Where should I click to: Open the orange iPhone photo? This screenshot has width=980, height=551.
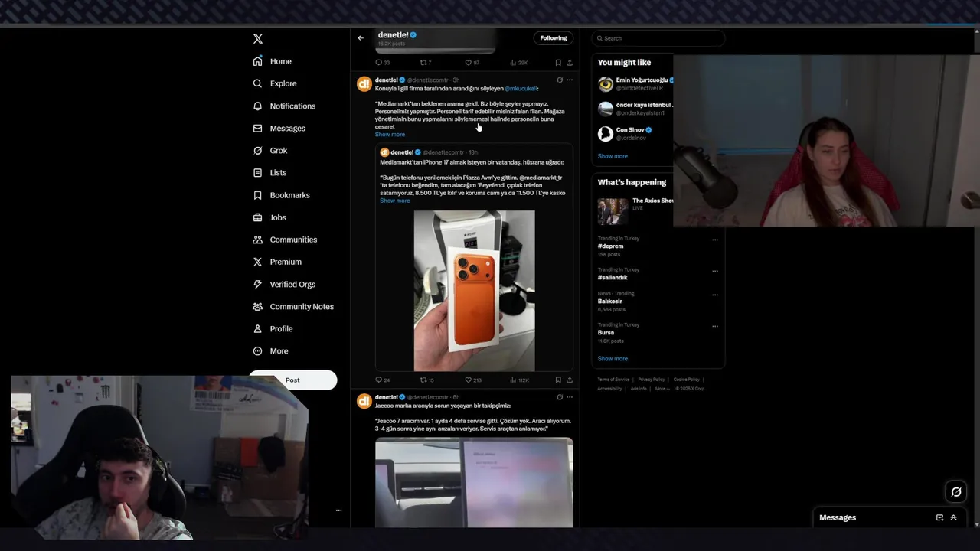[x=474, y=291]
